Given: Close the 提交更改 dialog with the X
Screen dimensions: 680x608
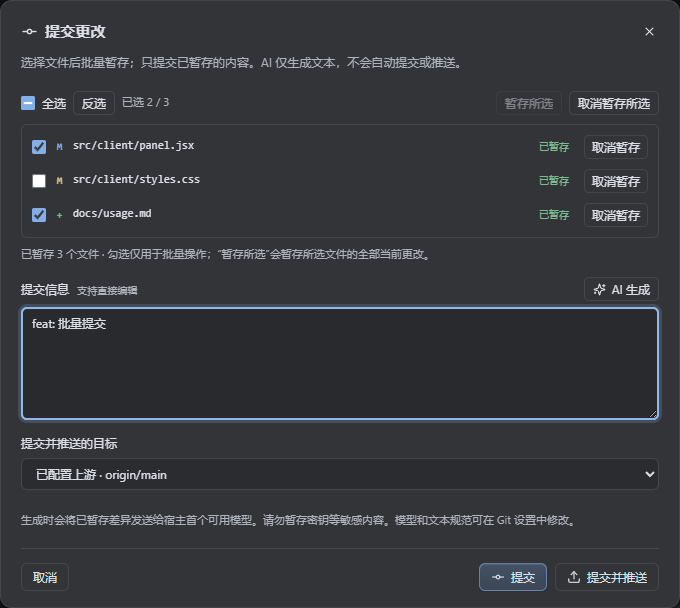Looking at the screenshot, I should click(649, 32).
